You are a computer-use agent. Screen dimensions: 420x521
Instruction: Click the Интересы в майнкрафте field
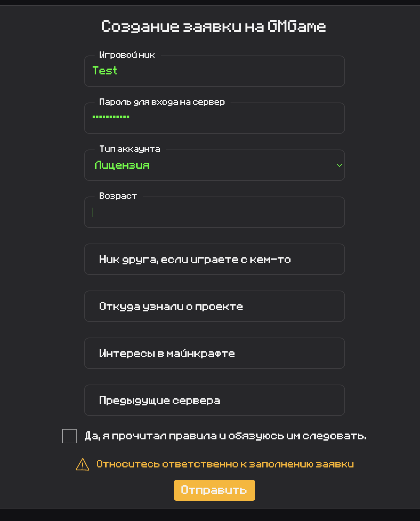pyautogui.click(x=215, y=353)
